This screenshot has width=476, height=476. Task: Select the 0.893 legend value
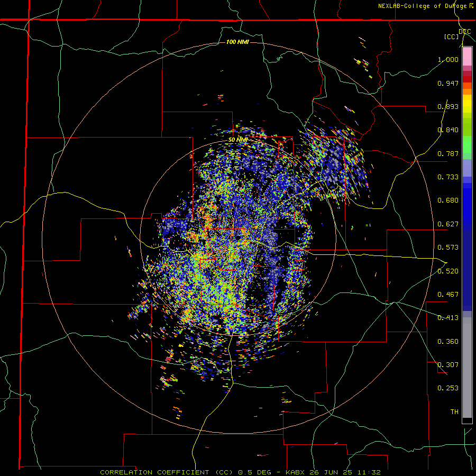(448, 106)
